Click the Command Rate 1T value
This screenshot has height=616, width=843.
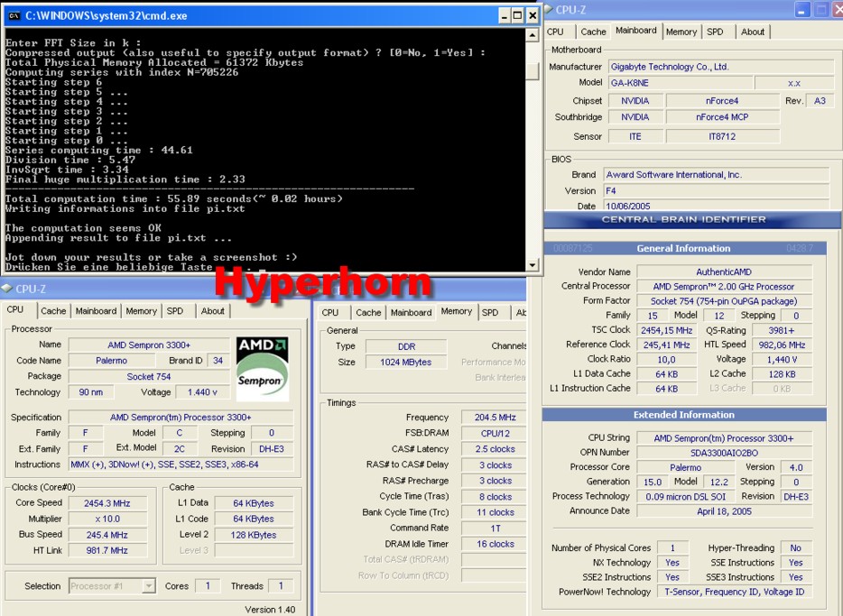(x=494, y=529)
